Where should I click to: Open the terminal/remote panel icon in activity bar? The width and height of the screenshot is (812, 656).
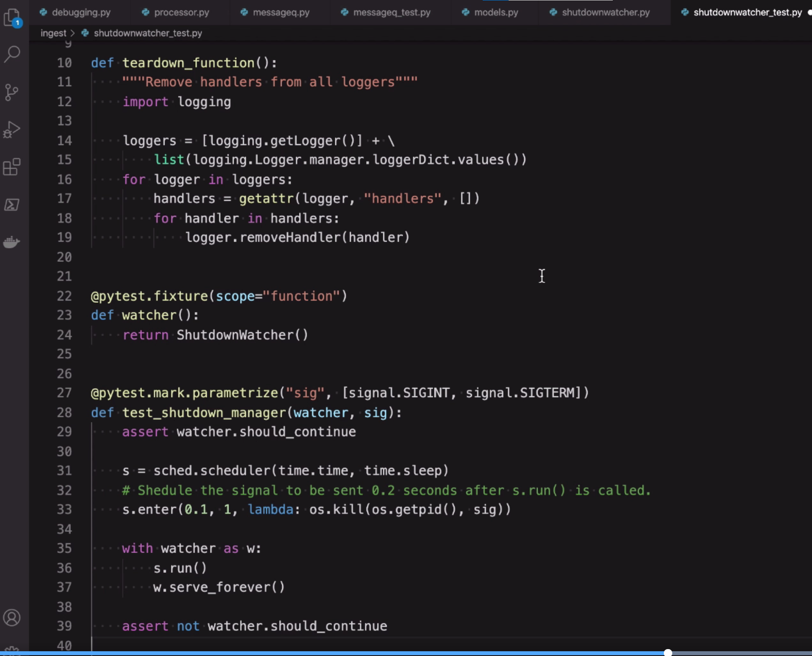(x=12, y=204)
